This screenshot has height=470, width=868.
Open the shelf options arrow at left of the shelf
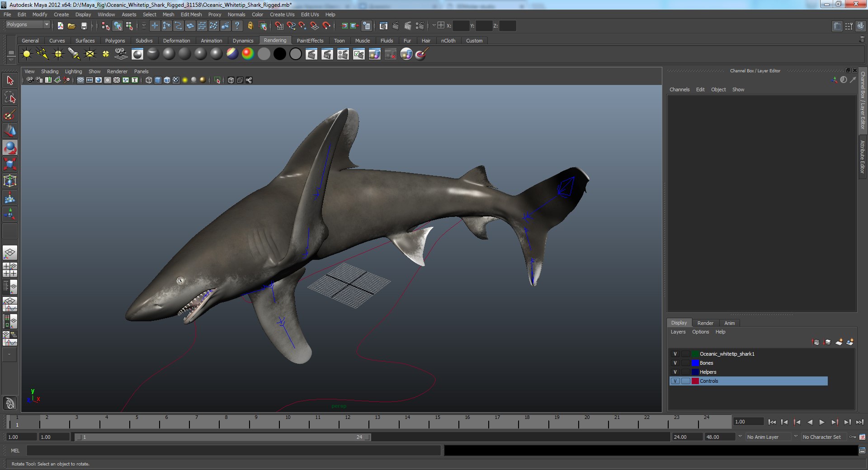(11, 60)
